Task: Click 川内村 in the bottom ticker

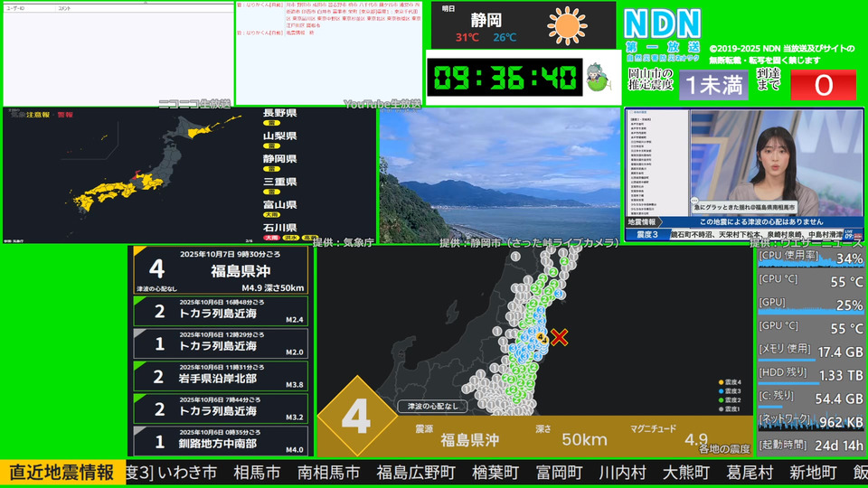Action: coord(623,473)
